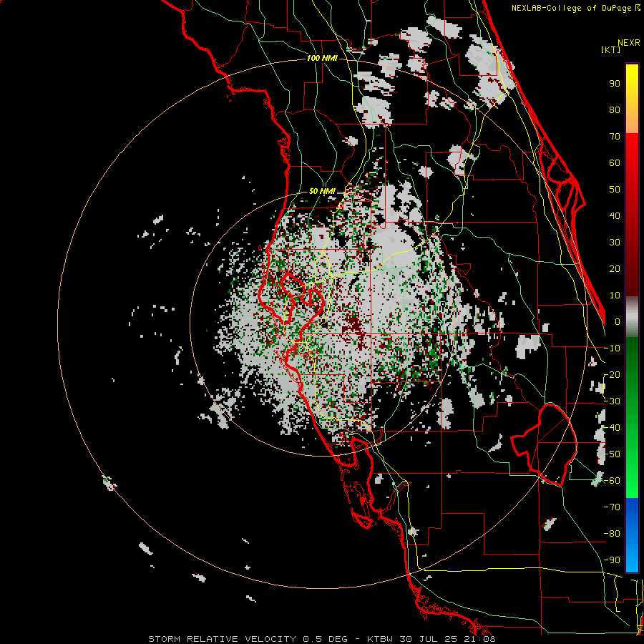Click the 10 value on velocity scale
The height and width of the screenshot is (644, 644).
[615, 296]
